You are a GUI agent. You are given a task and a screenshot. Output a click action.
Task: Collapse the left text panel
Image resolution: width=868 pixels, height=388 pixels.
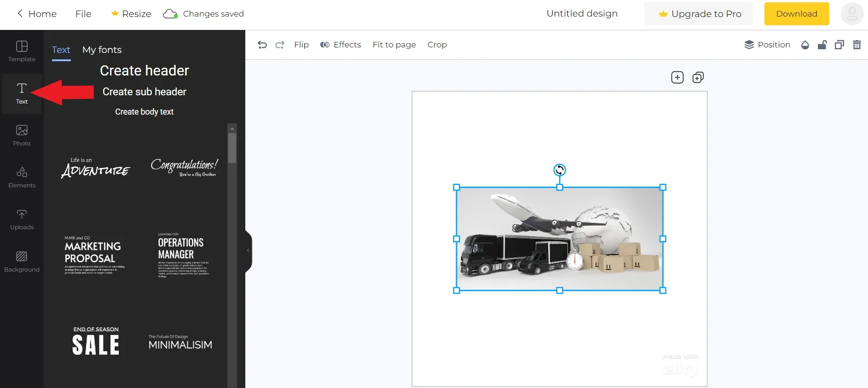(249, 251)
